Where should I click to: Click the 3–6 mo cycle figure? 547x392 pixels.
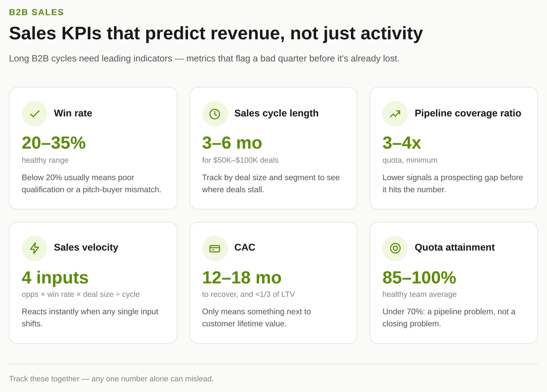click(232, 143)
